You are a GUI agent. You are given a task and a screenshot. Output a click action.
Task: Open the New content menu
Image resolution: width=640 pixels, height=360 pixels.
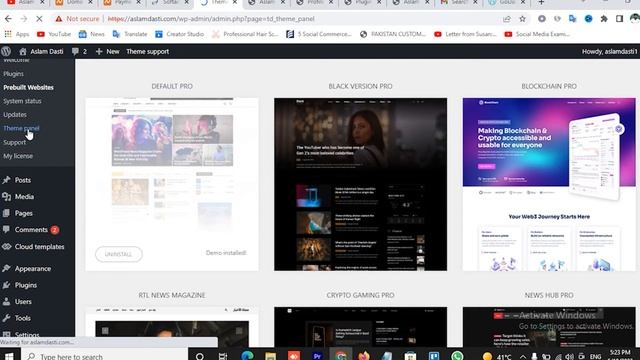107,51
